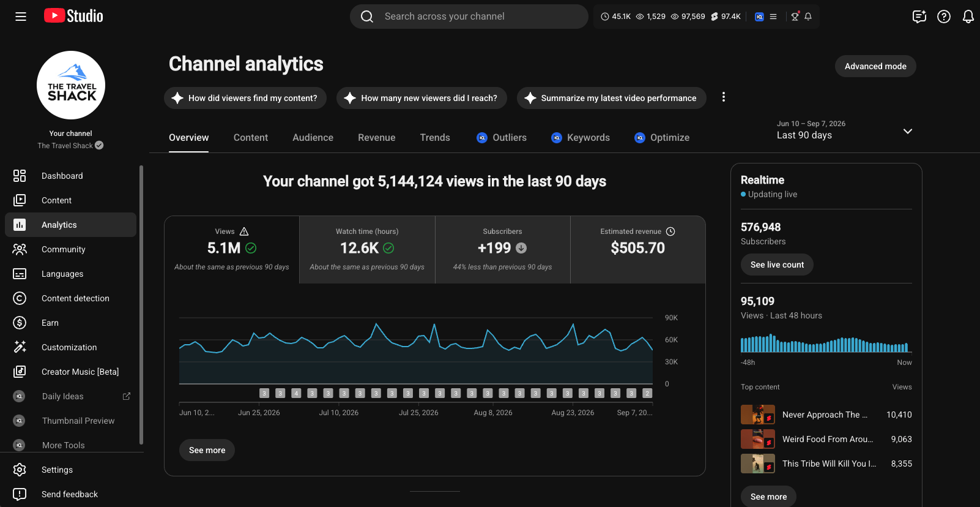Open the three-dot more options menu
Screen dimensions: 980x507
pyautogui.click(x=724, y=97)
